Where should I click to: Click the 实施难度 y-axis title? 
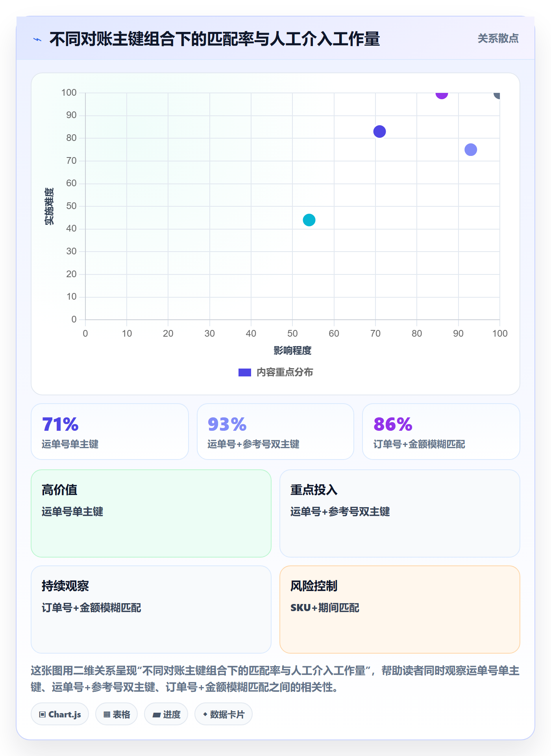click(x=49, y=206)
